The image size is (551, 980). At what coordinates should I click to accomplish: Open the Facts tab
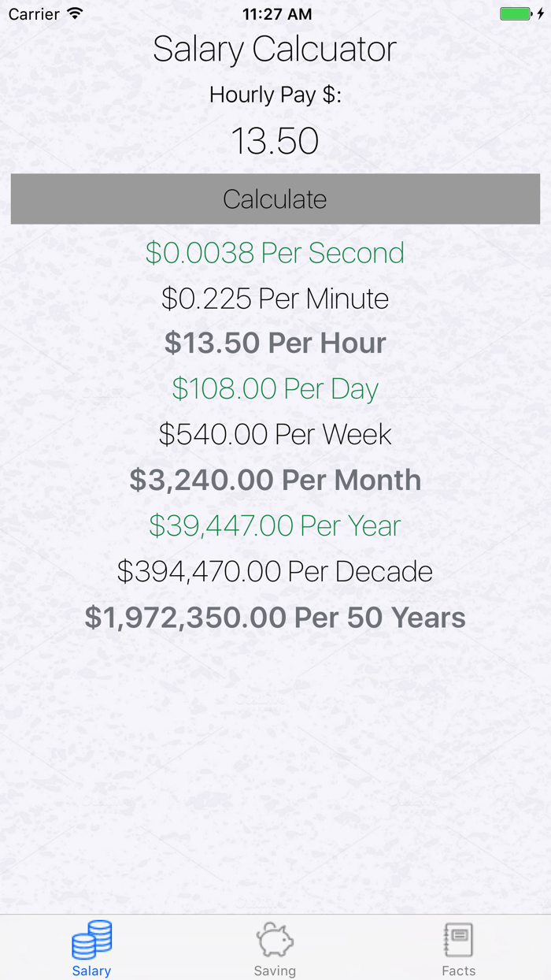click(x=459, y=948)
